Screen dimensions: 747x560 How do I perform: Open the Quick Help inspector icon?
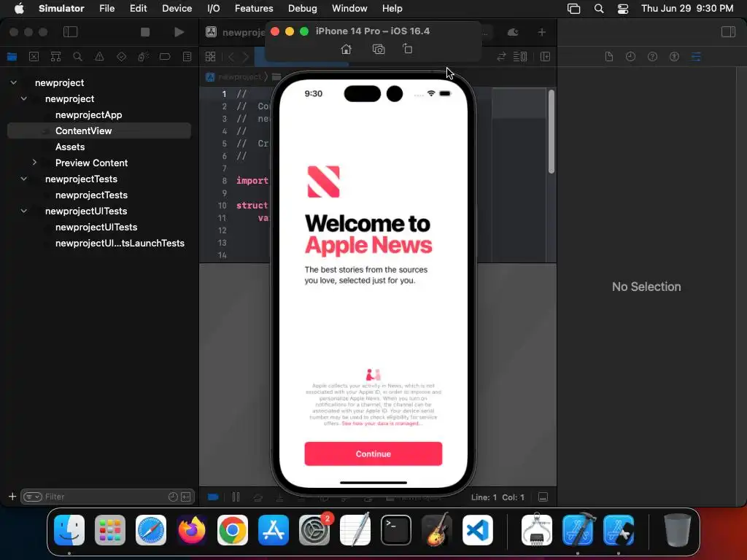coord(653,57)
